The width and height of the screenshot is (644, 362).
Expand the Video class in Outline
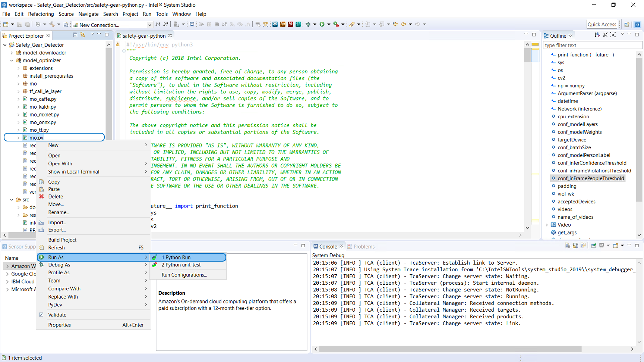[x=547, y=225]
